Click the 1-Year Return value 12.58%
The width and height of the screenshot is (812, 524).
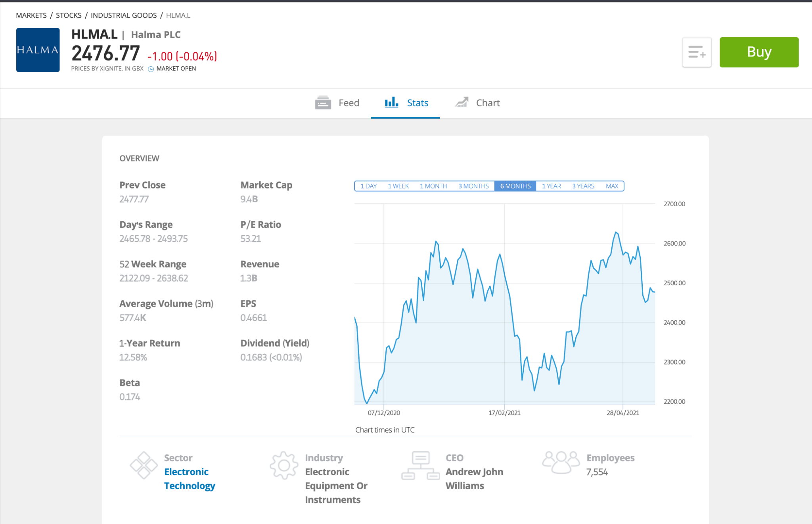coord(133,357)
